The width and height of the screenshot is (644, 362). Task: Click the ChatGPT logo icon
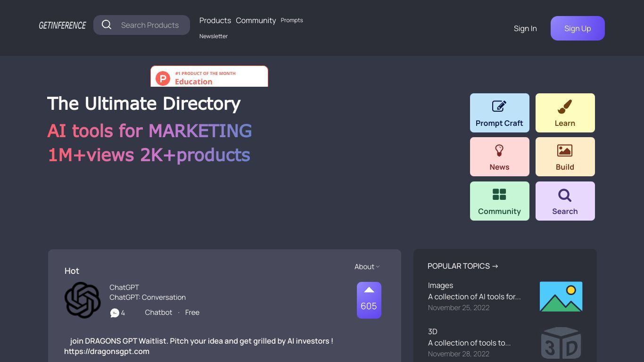pos(83,300)
